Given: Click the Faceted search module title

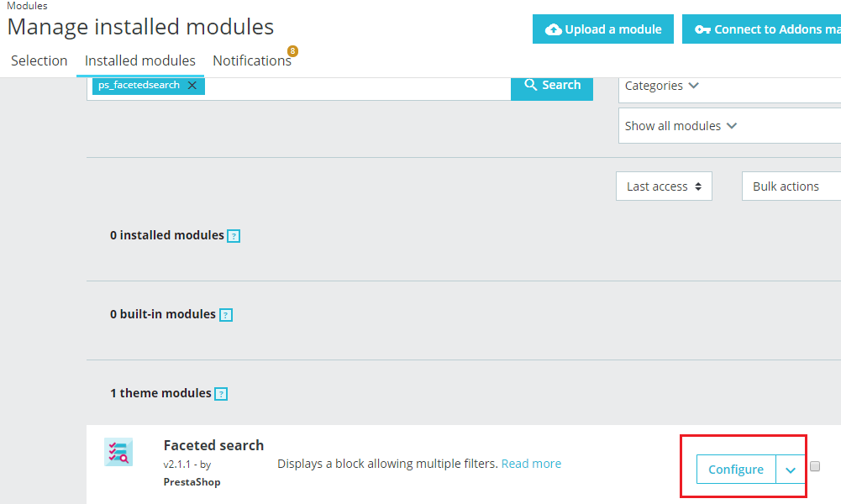Looking at the screenshot, I should [213, 445].
